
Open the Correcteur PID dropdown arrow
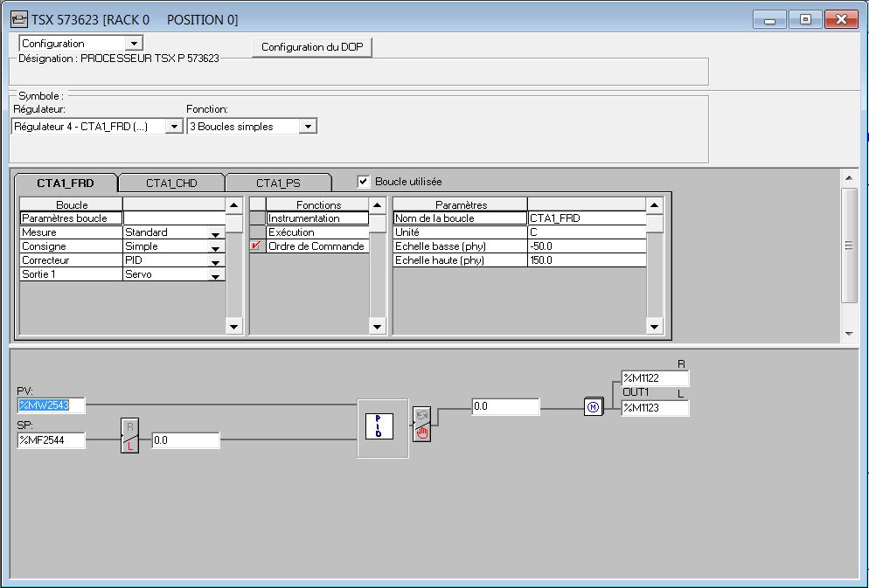pos(214,261)
